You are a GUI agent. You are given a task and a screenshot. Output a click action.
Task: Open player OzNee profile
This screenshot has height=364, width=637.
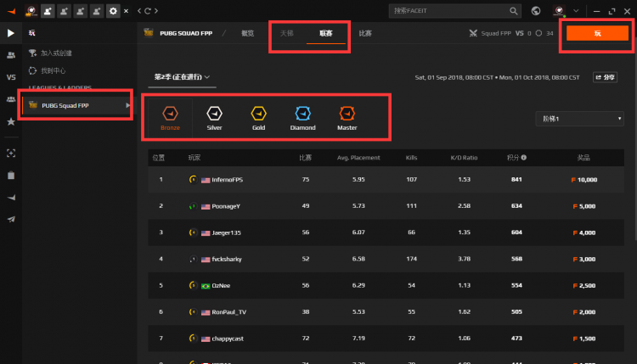(221, 286)
